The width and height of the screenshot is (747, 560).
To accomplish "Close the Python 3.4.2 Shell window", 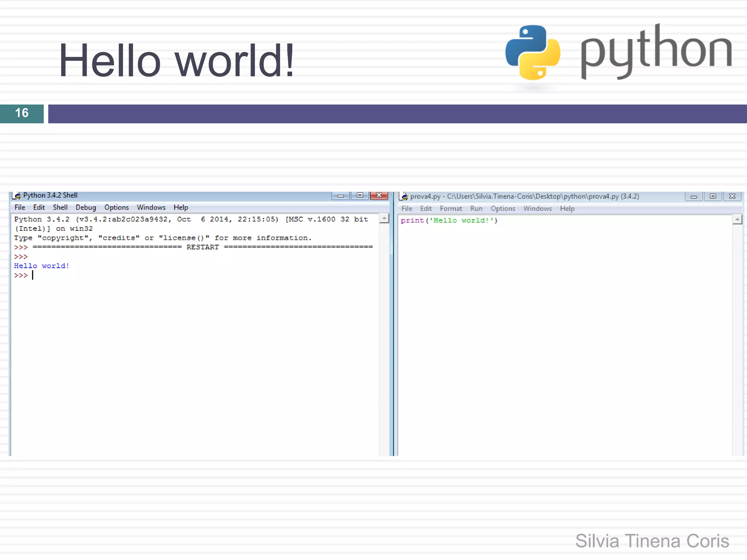I will coord(379,195).
